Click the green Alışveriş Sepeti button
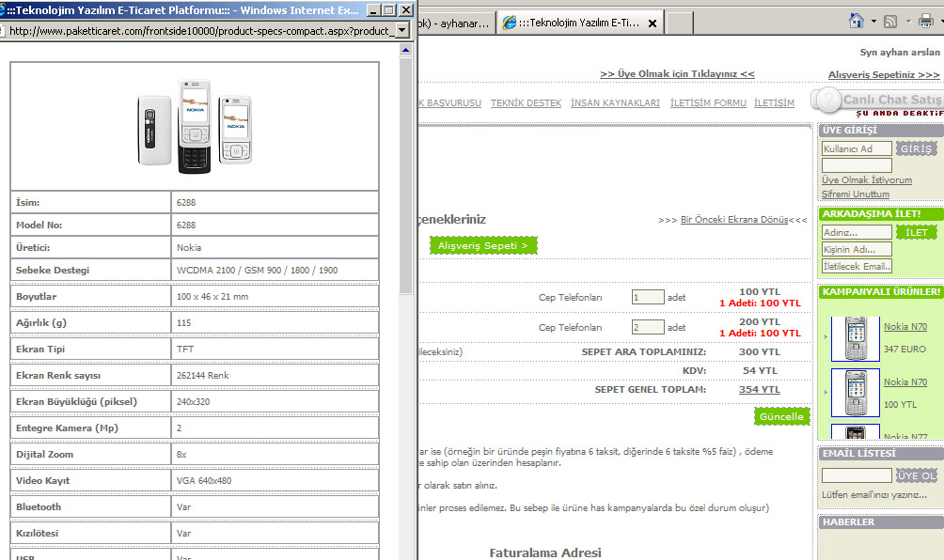944x560 pixels. click(484, 245)
